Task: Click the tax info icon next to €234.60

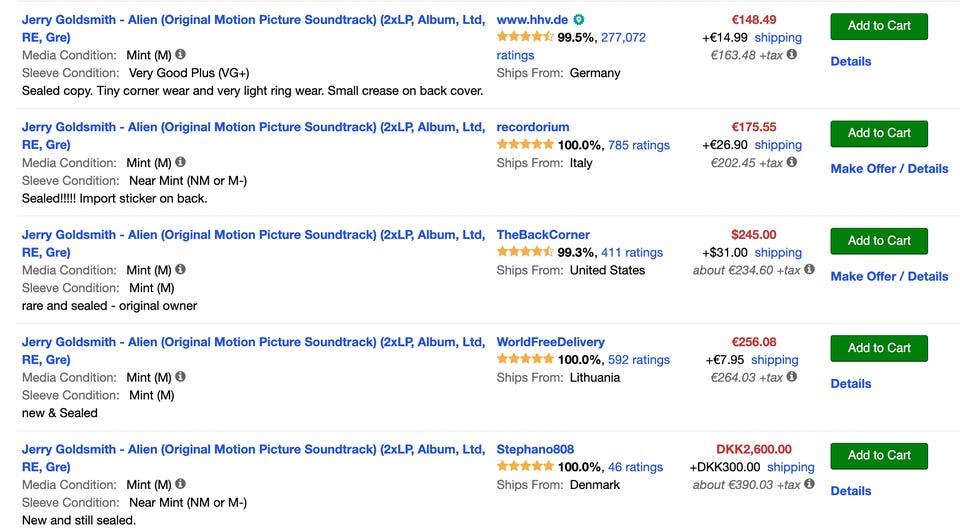Action: 810,269
